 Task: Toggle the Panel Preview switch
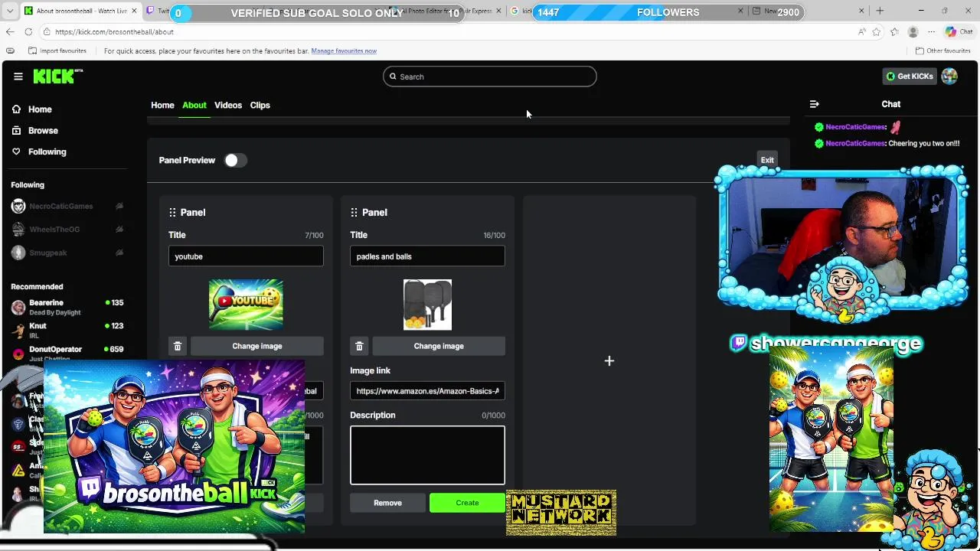click(x=235, y=161)
